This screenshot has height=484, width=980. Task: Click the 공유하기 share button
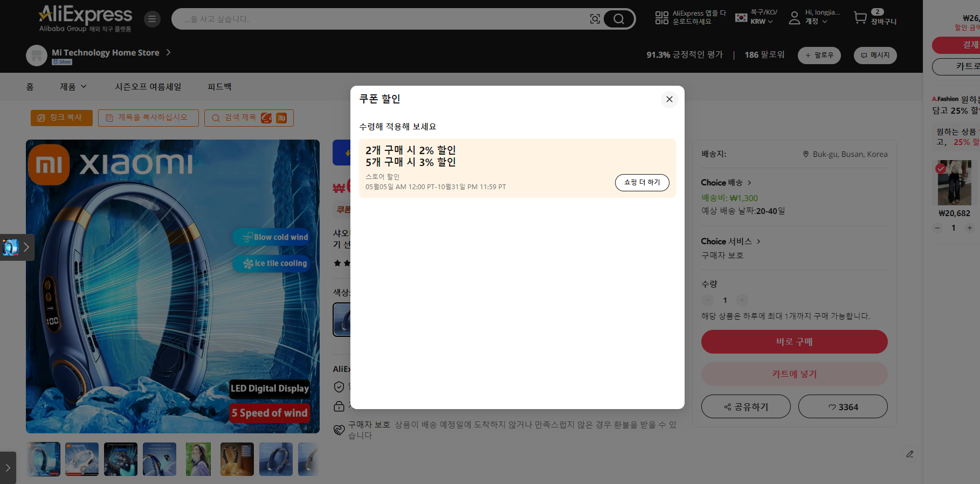pyautogui.click(x=746, y=407)
